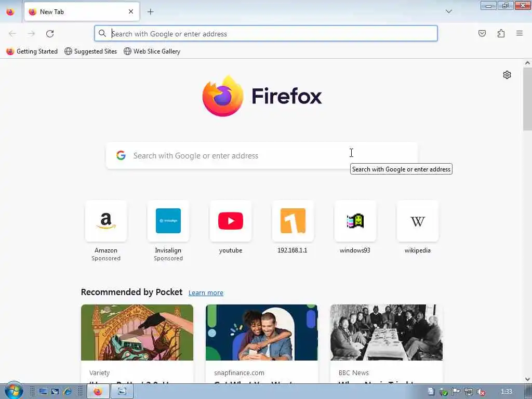Open the Save to Pocket icon
This screenshot has height=399, width=532.
coord(482,34)
